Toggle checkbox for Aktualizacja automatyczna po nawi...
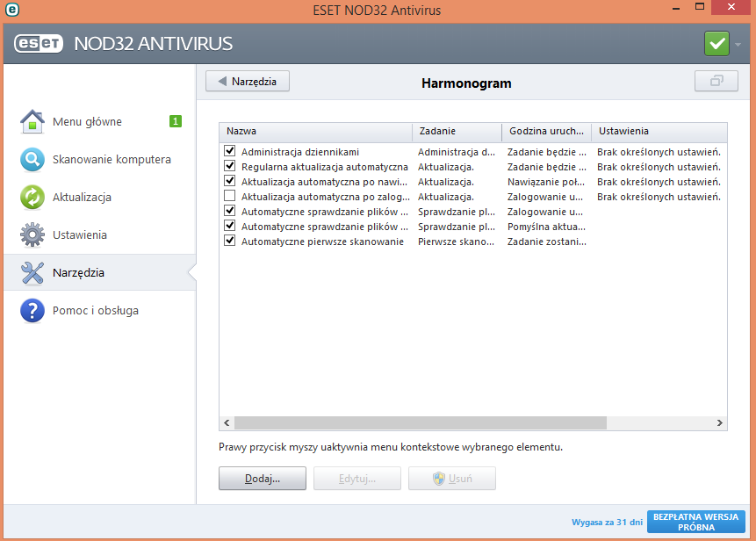The image size is (756, 541). point(230,181)
